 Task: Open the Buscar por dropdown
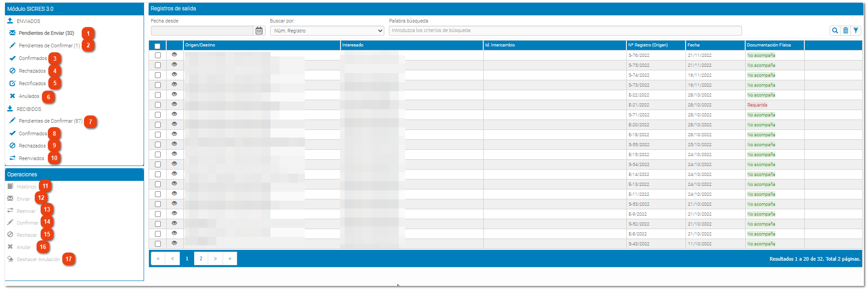(x=327, y=31)
